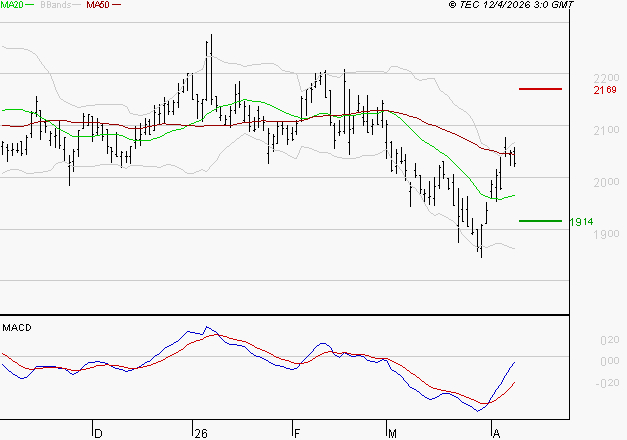Click the A month marker on the time axis
This screenshot has height=440, width=627.
pos(497,434)
